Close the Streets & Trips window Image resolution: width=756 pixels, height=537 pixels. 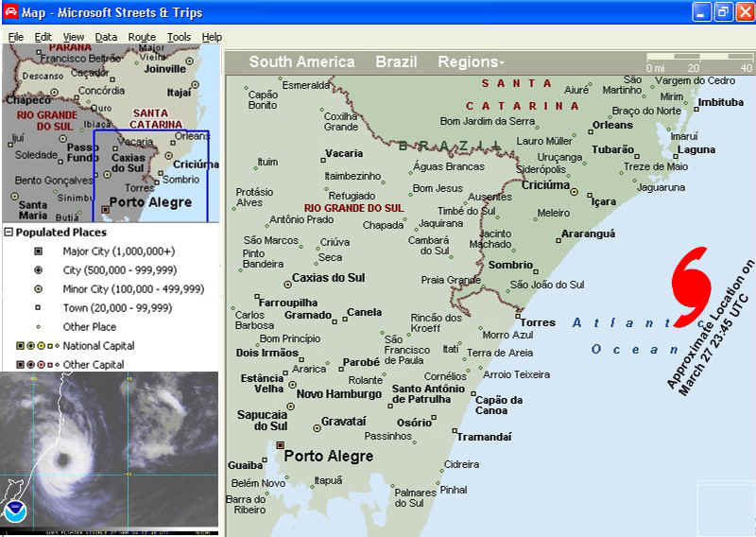(744, 12)
